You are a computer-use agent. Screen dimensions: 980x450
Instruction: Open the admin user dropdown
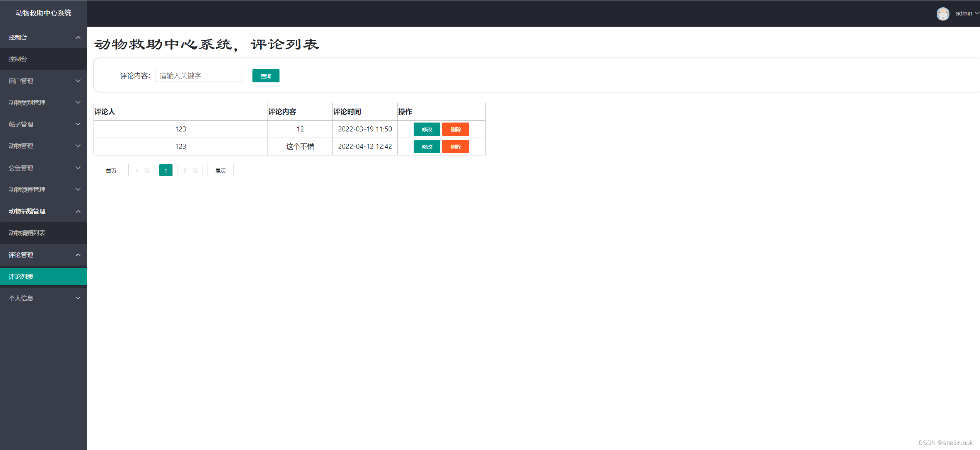coord(967,14)
